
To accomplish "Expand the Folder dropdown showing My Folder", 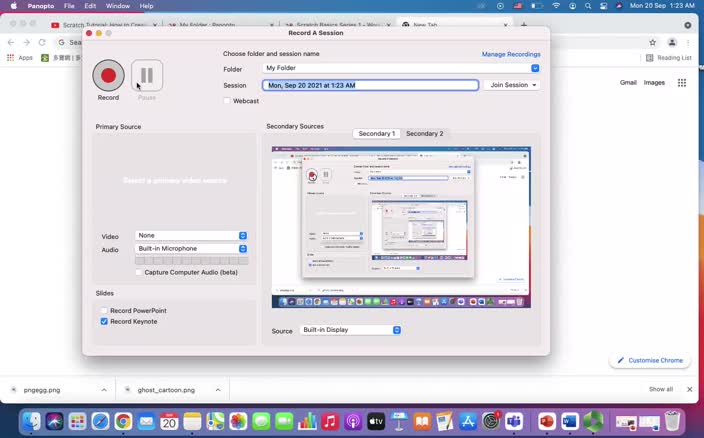I will [x=535, y=68].
